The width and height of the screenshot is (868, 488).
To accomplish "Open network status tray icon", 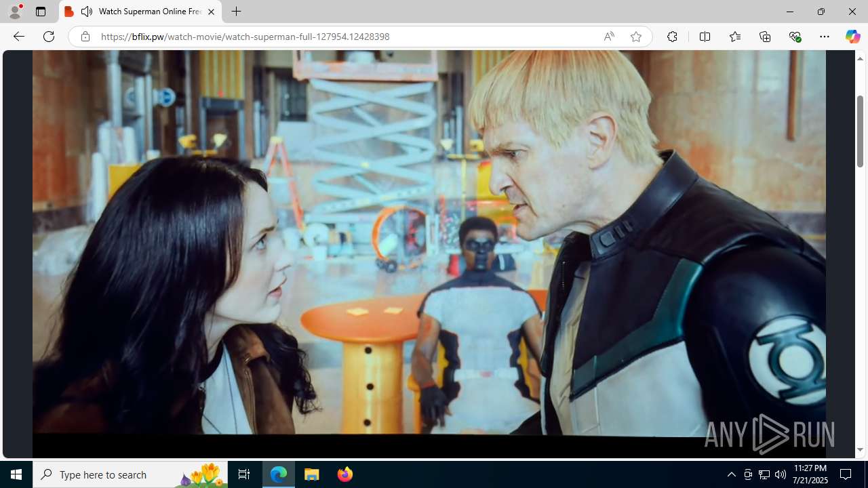I will 764,474.
